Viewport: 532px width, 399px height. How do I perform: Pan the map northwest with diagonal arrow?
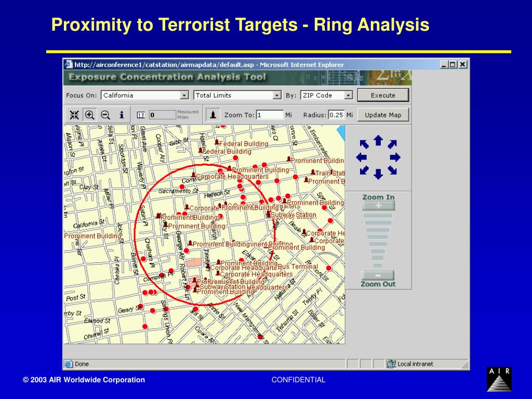(364, 144)
